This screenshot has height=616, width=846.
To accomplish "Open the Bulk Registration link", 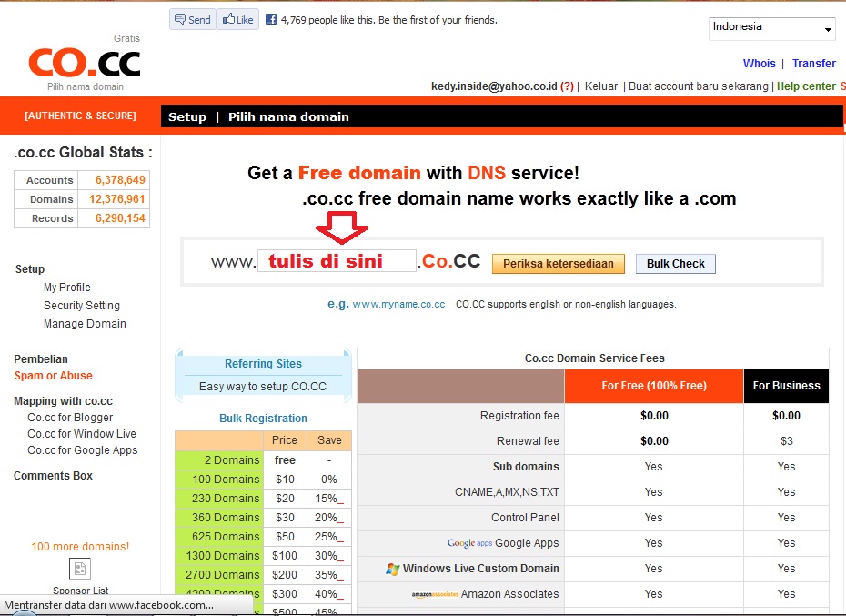I will point(263,419).
